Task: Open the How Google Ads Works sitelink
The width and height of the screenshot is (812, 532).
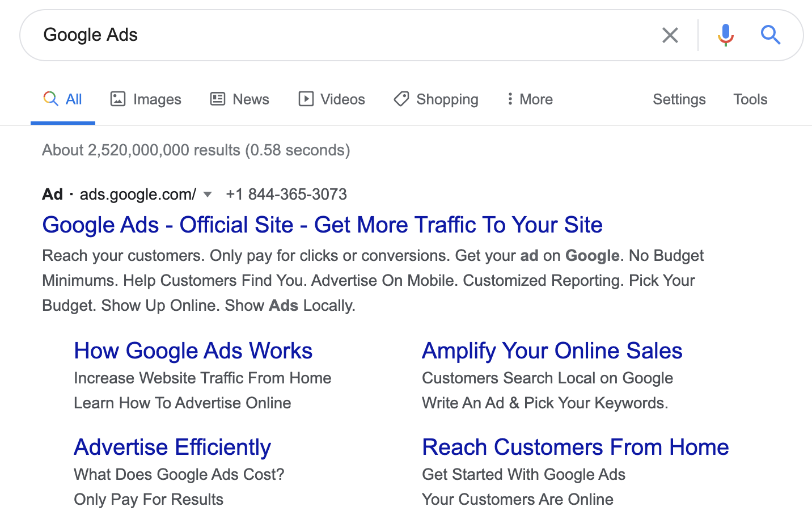Action: click(193, 351)
